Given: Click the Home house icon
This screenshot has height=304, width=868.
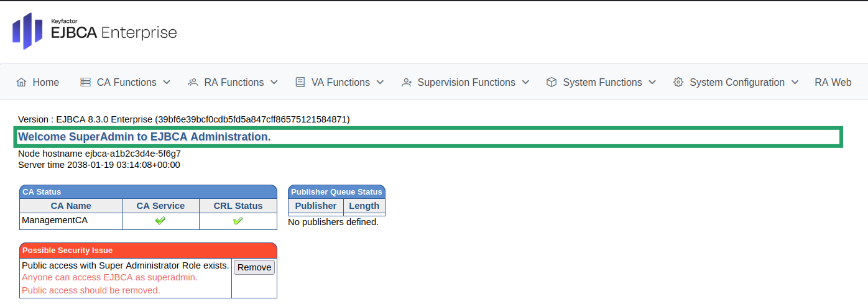Looking at the screenshot, I should coord(21,82).
